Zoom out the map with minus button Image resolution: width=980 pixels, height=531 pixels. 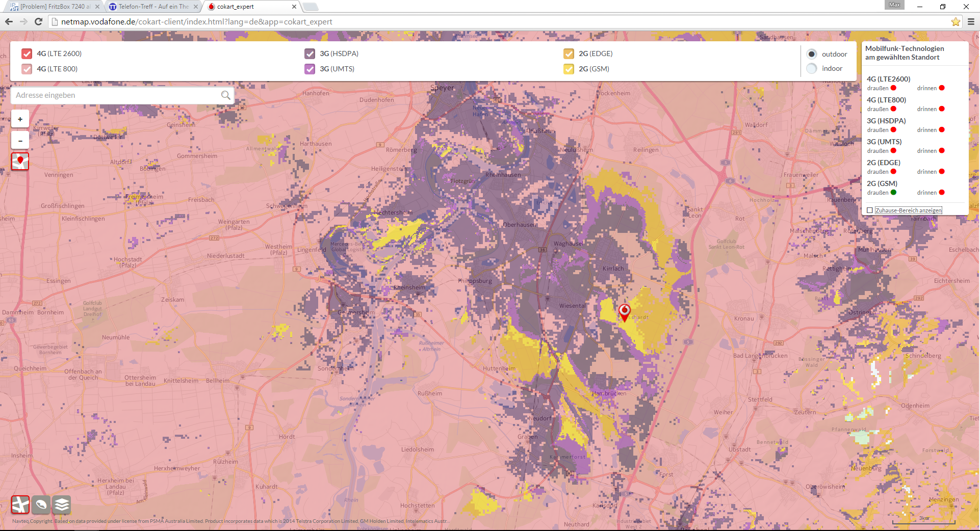[20, 140]
